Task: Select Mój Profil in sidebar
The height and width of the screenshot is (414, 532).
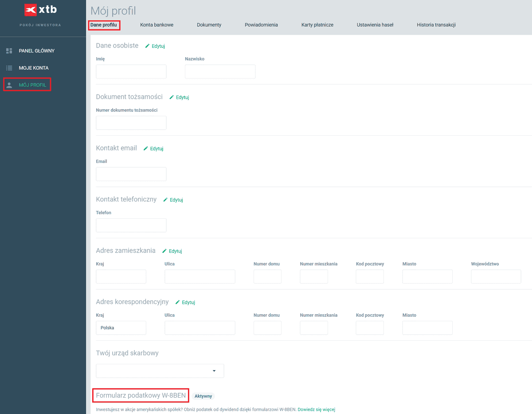Action: coord(32,85)
